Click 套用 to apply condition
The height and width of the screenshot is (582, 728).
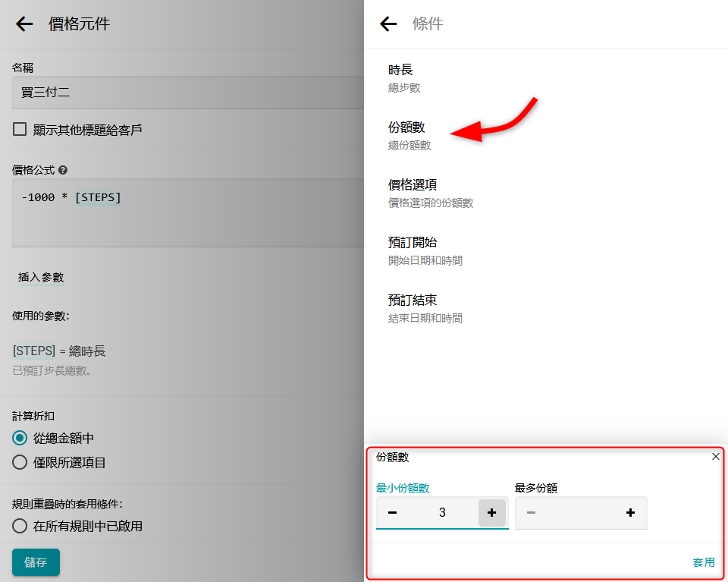[x=703, y=562]
